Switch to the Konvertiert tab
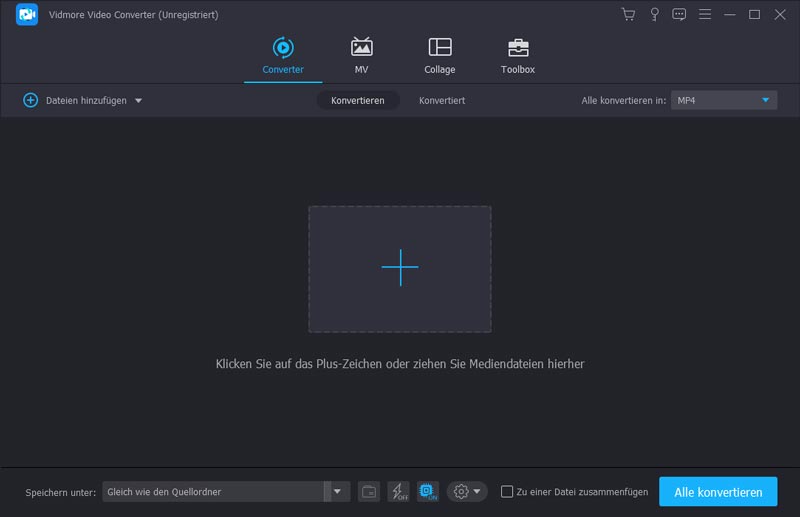 442,101
